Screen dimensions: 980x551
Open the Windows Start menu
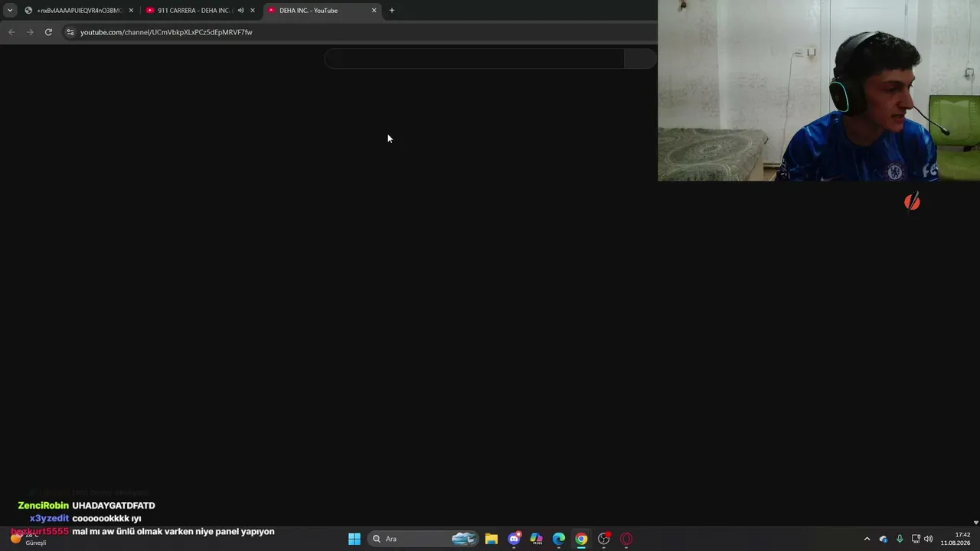pos(354,539)
